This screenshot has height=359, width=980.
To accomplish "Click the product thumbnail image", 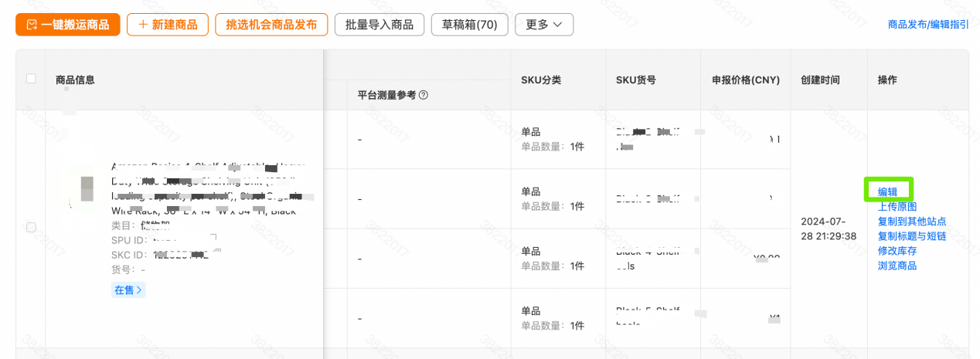I will (85, 189).
